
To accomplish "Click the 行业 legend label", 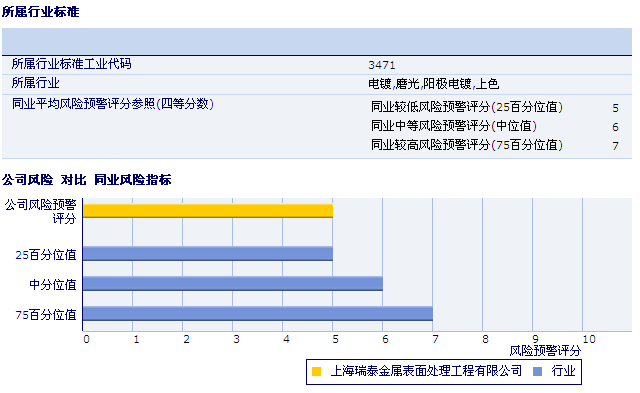I will coord(563,371).
